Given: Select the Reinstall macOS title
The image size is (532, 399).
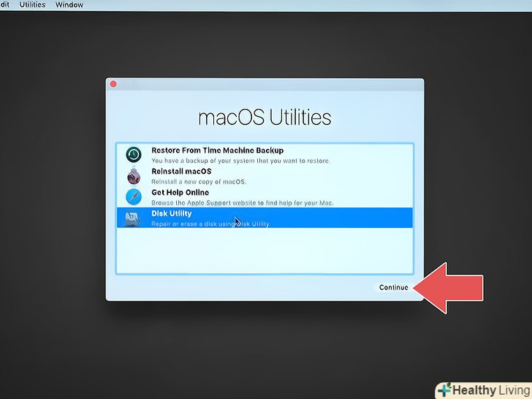Looking at the screenshot, I should click(181, 171).
